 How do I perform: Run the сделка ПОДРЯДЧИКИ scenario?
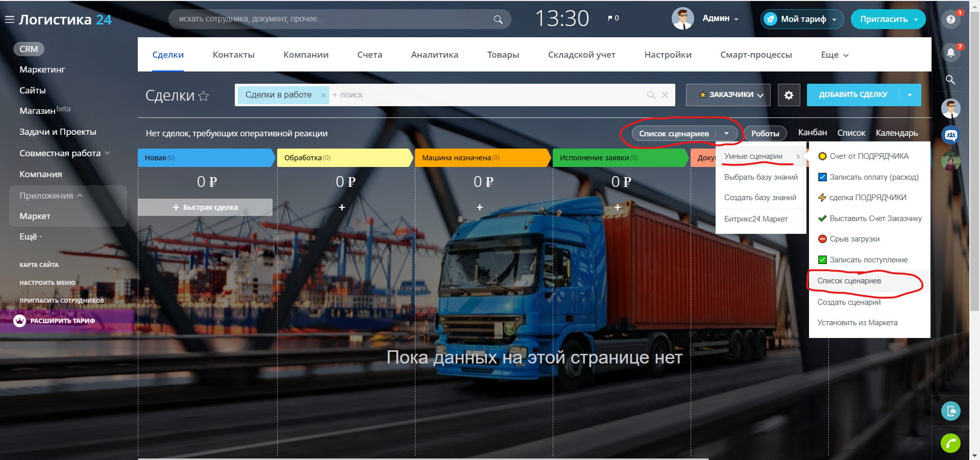pos(869,198)
